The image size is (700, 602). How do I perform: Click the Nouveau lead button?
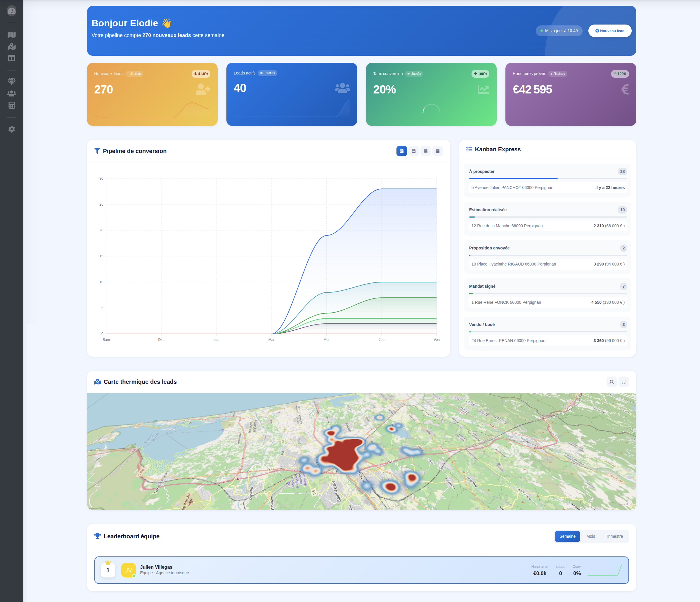(x=609, y=31)
